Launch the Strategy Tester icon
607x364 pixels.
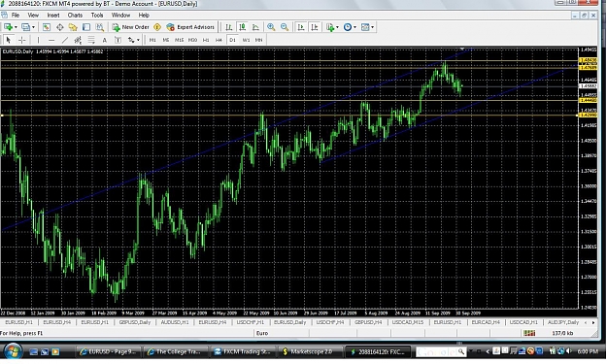(x=100, y=27)
